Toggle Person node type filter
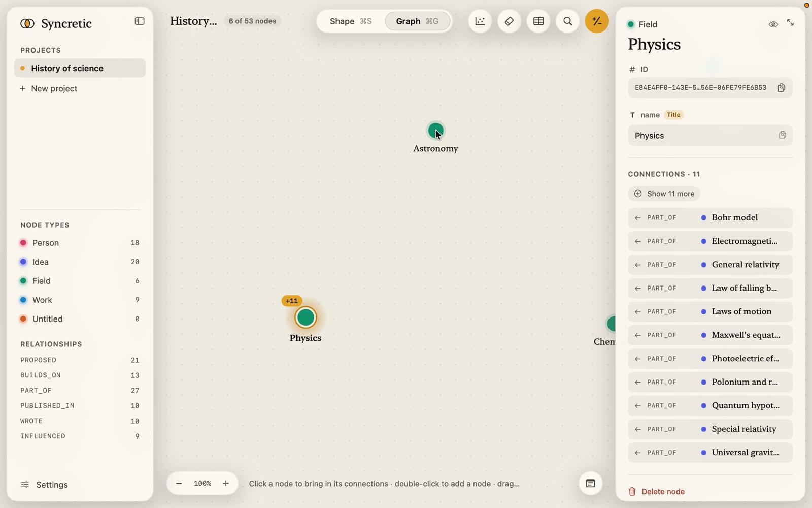This screenshot has height=508, width=812. (80, 243)
